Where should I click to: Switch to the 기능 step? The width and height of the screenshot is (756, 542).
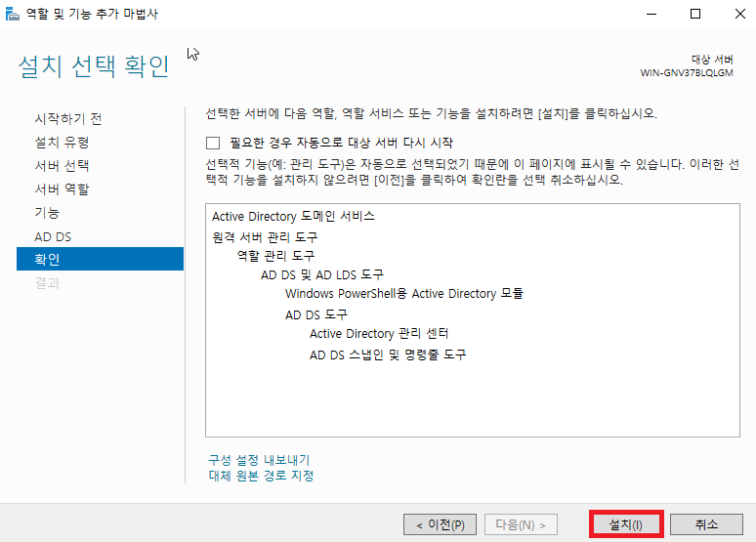(x=47, y=213)
